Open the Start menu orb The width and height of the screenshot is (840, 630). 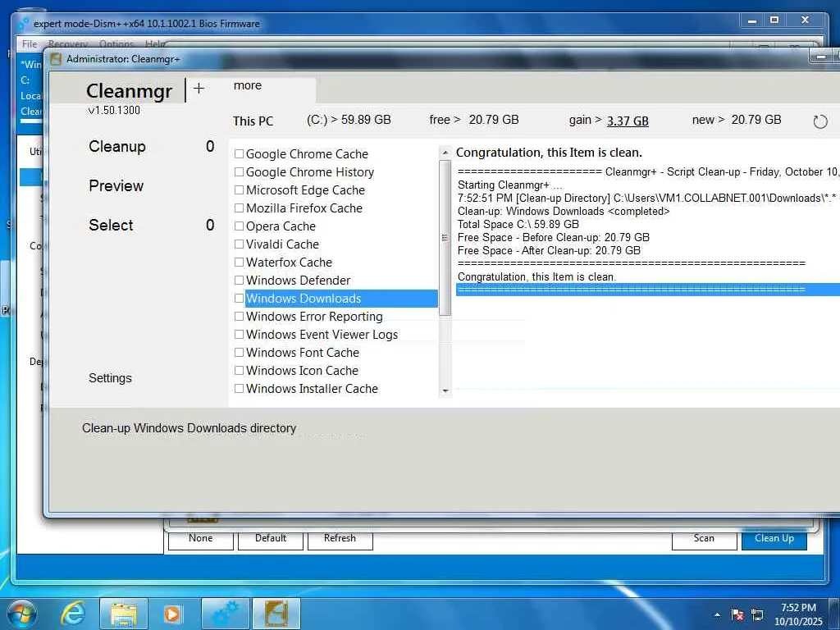click(21, 614)
